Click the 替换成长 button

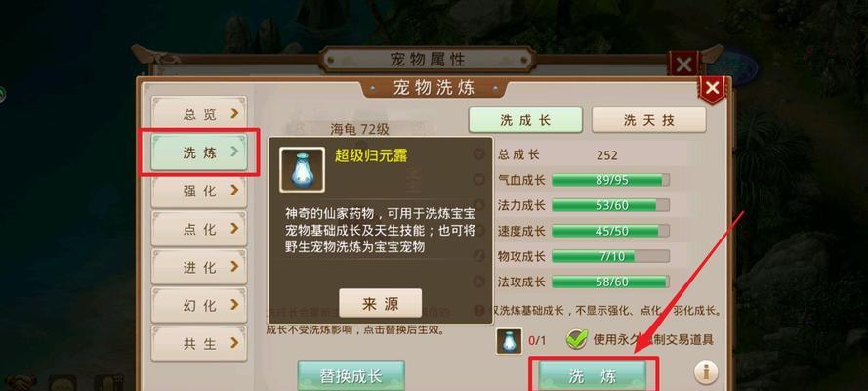point(351,376)
